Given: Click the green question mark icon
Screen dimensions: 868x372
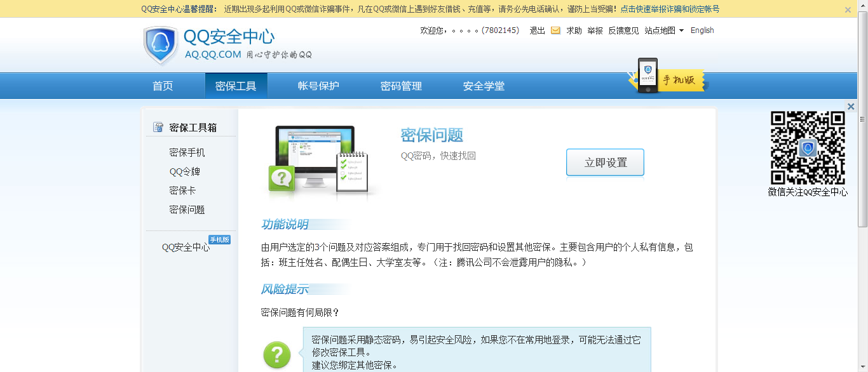Looking at the screenshot, I should point(277,355).
